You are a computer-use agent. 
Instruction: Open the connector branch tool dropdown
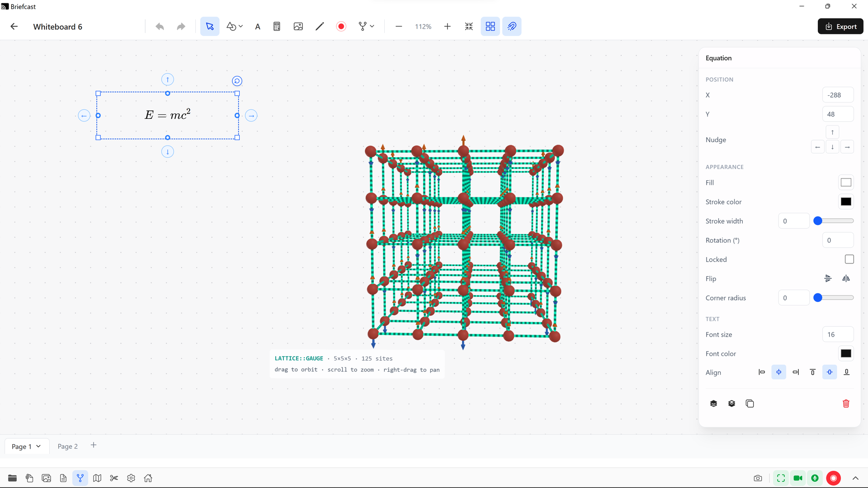pos(366,27)
